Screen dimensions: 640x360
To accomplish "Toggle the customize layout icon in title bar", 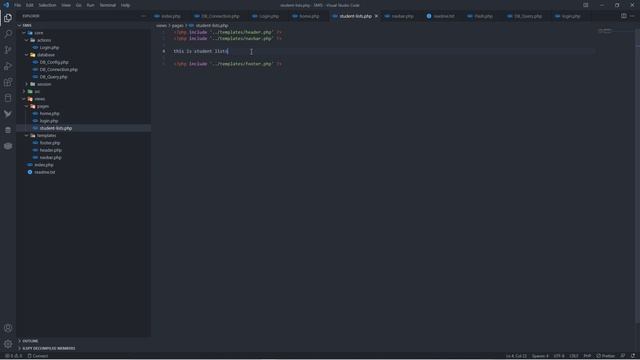I will pos(586,5).
